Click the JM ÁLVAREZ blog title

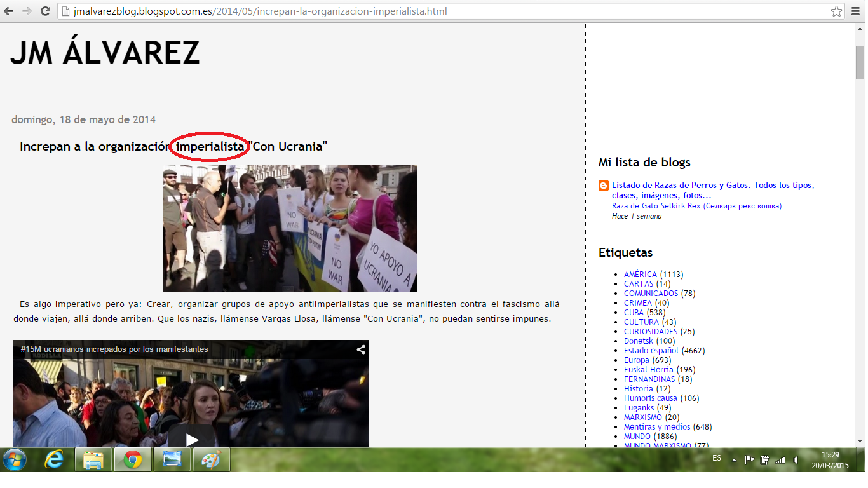pos(105,53)
